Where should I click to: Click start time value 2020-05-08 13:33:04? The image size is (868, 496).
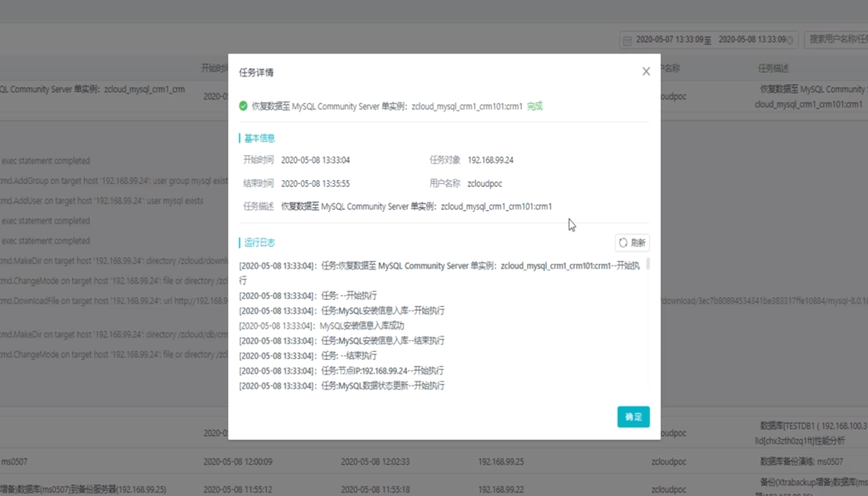pos(315,160)
